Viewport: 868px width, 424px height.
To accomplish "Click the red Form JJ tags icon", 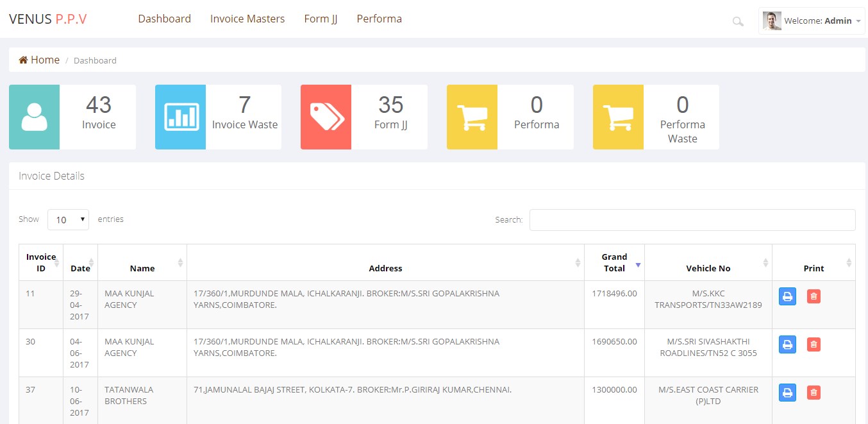I will pos(326,117).
